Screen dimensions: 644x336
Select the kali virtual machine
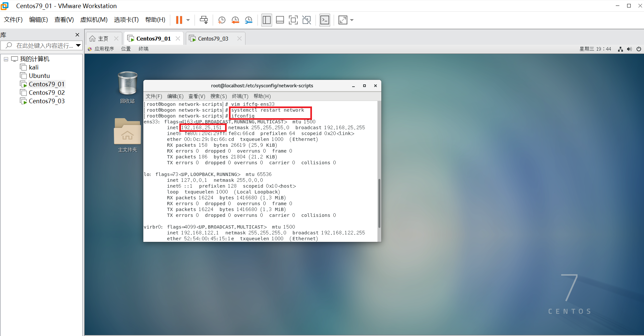pyautogui.click(x=33, y=68)
